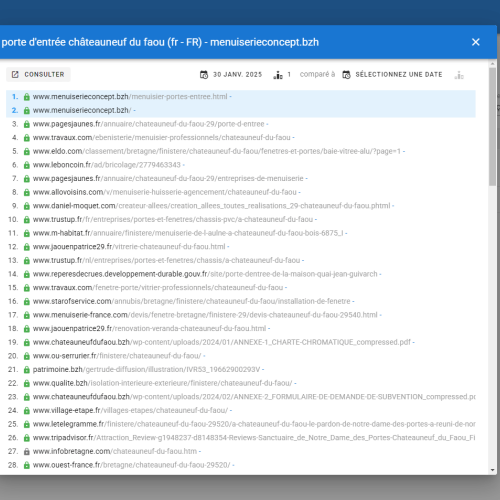Click result 10 trustup.fr chassis-pvc entry
This screenshot has height=500, width=500.
(173, 220)
